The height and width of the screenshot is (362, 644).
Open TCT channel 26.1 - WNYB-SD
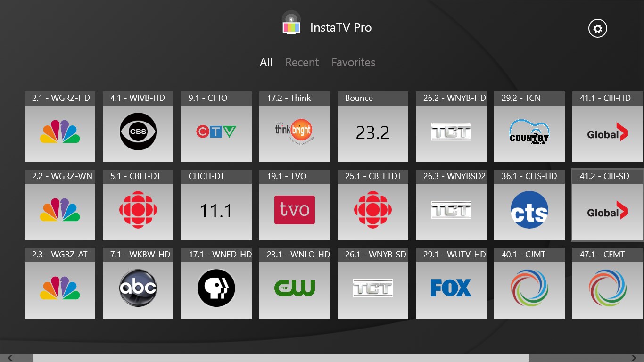click(x=373, y=283)
